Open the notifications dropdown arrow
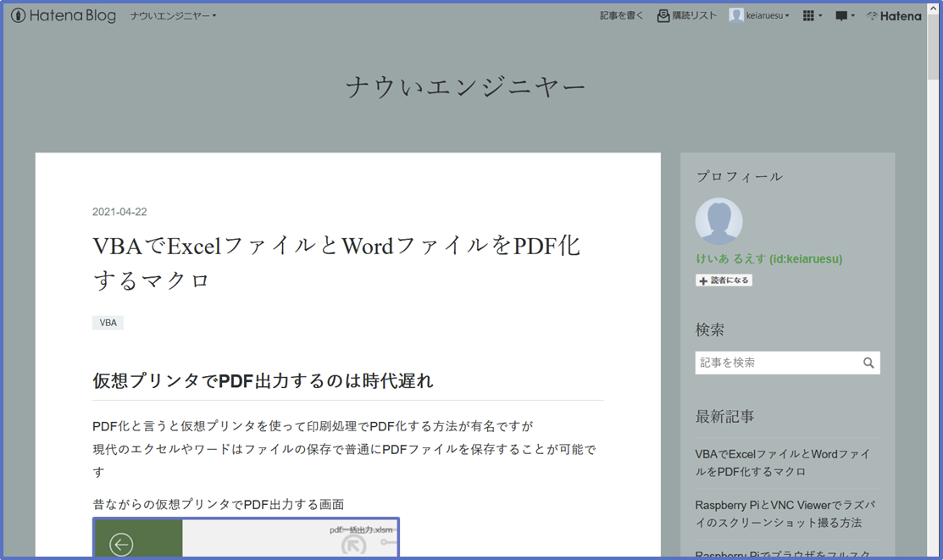The width and height of the screenshot is (943, 560). (851, 15)
